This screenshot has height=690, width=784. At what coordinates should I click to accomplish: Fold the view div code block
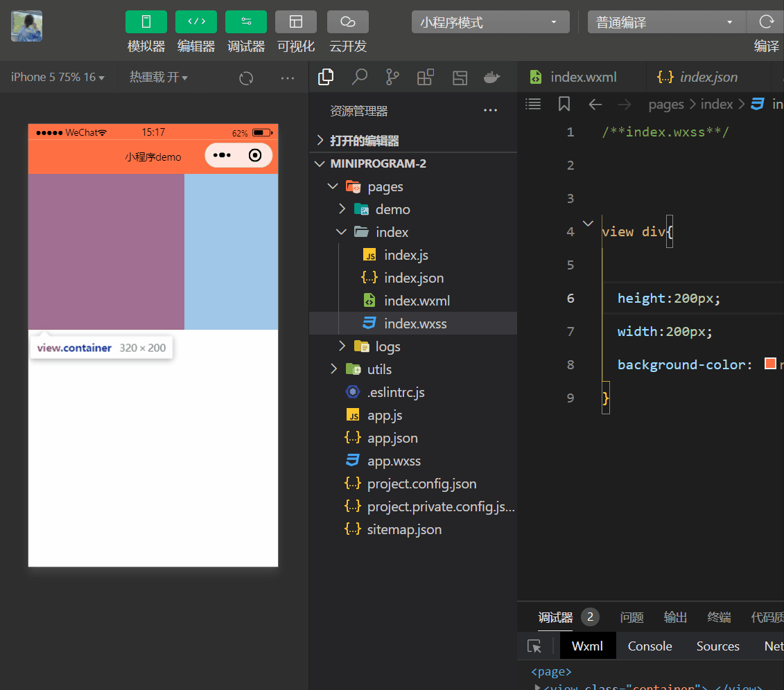[x=588, y=223]
